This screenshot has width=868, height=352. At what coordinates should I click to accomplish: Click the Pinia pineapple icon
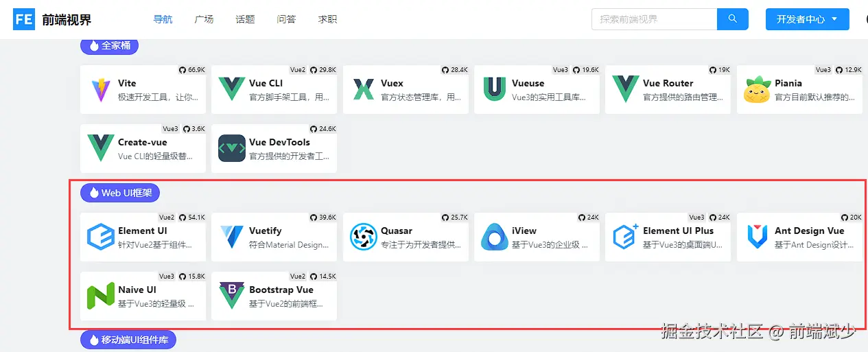click(x=758, y=89)
